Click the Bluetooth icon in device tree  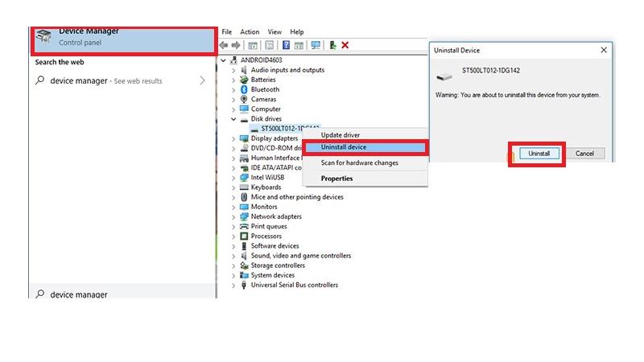tap(244, 89)
